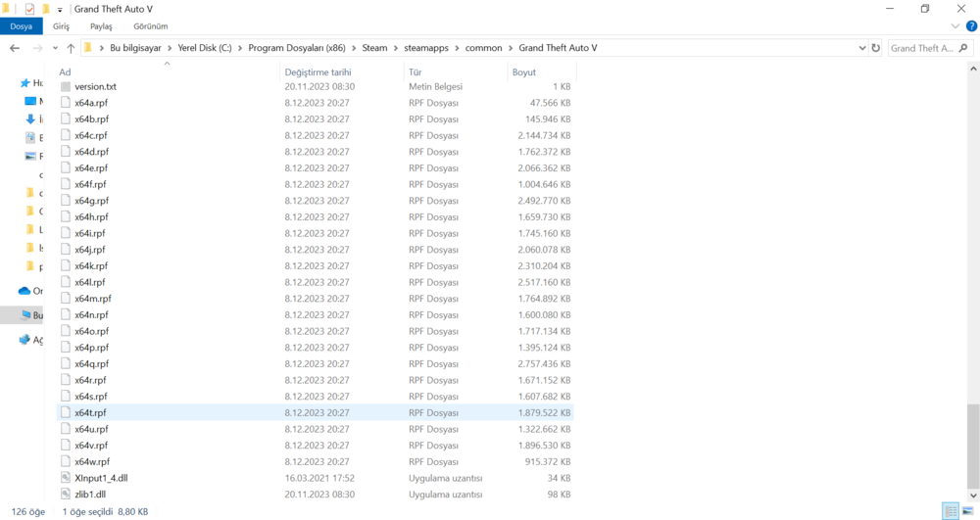
Task: Expand the ribbon with the chevron
Action: (955, 26)
